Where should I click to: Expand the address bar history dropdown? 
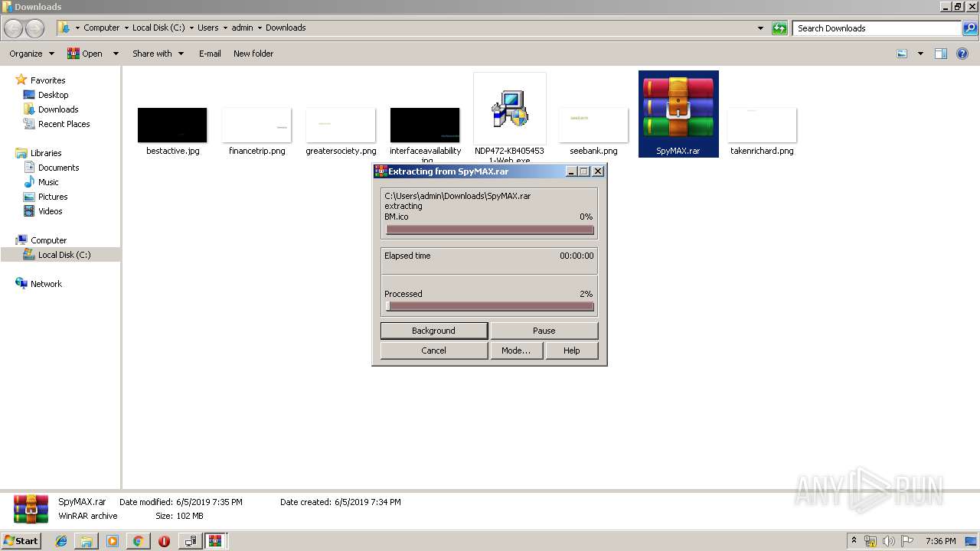760,28
